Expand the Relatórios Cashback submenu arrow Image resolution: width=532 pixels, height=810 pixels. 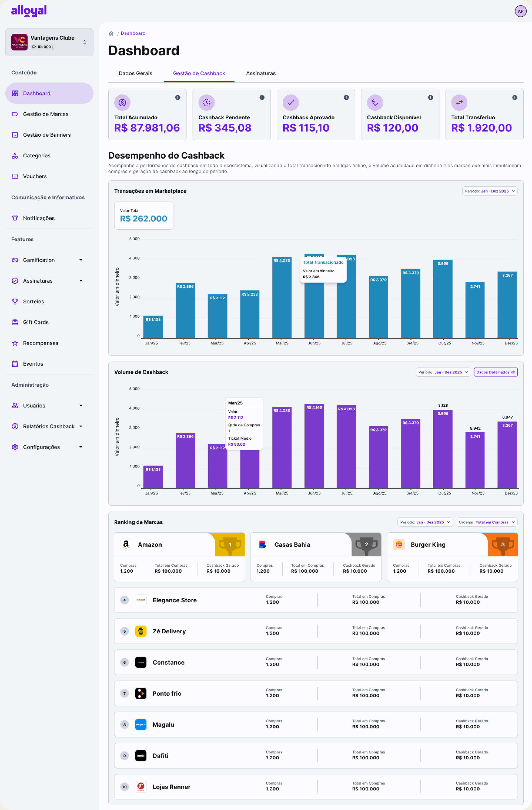(81, 426)
